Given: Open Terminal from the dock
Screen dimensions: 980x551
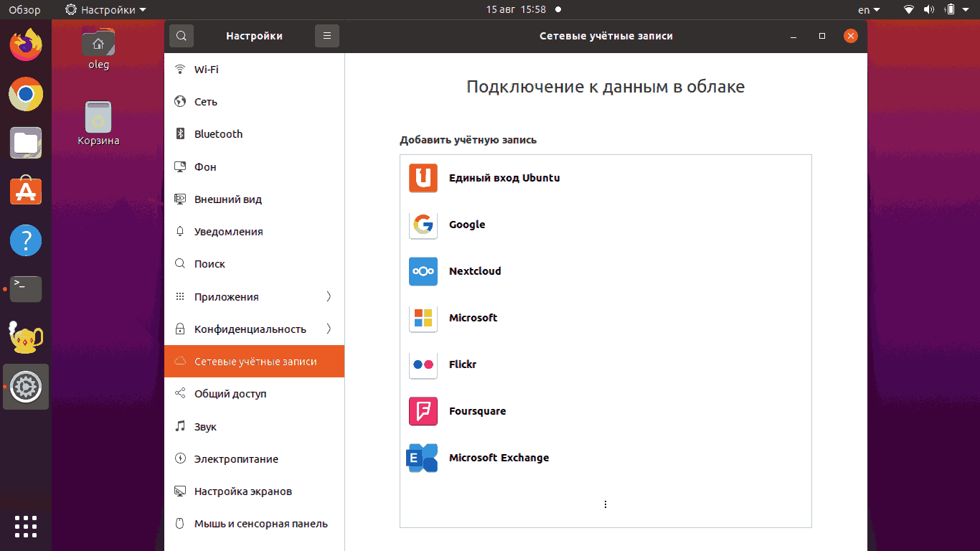Looking at the screenshot, I should 26,289.
